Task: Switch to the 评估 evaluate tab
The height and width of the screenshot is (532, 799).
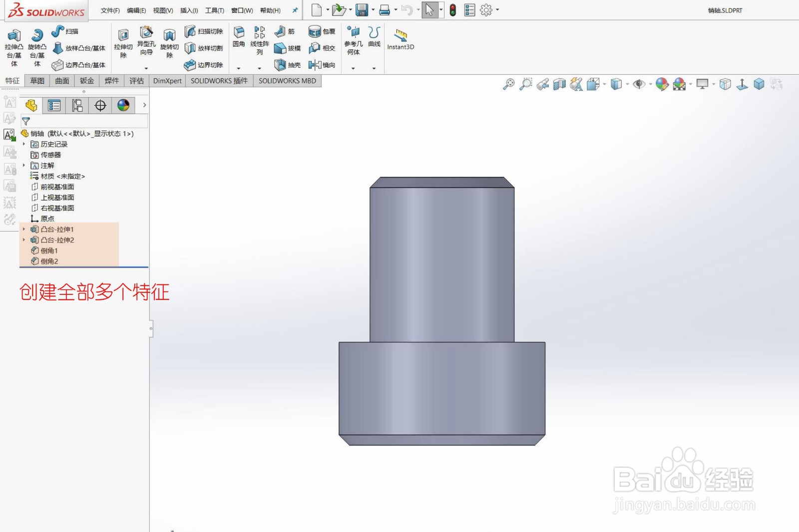Action: point(136,81)
